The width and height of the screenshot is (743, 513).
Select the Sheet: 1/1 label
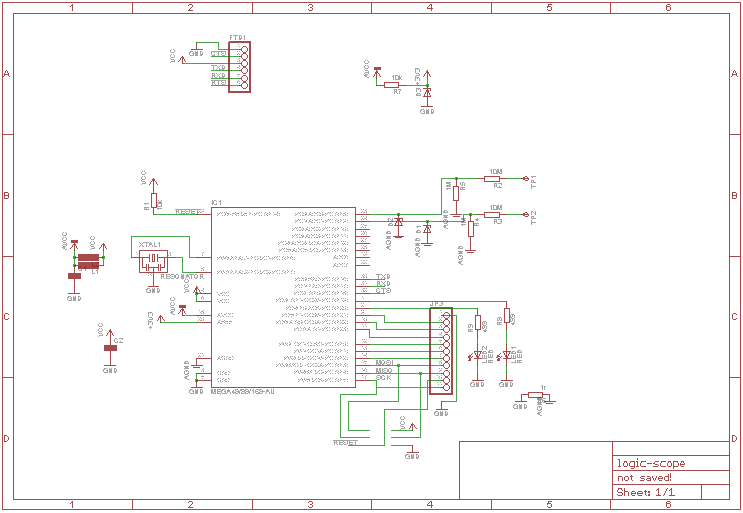click(x=645, y=492)
